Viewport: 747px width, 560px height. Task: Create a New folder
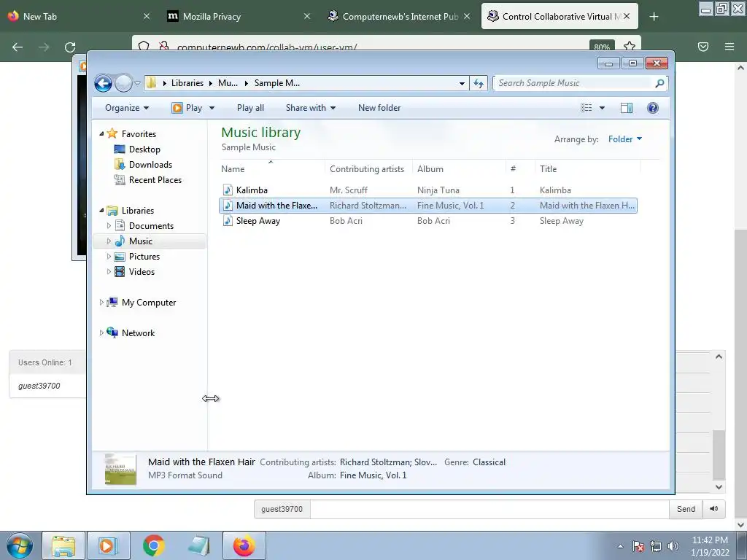[x=379, y=108]
